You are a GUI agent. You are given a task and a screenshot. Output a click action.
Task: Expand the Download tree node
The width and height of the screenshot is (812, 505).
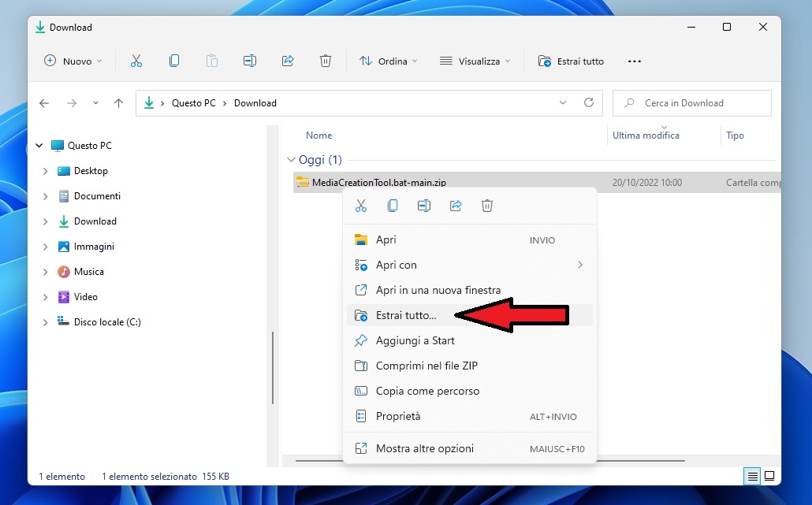[46, 221]
